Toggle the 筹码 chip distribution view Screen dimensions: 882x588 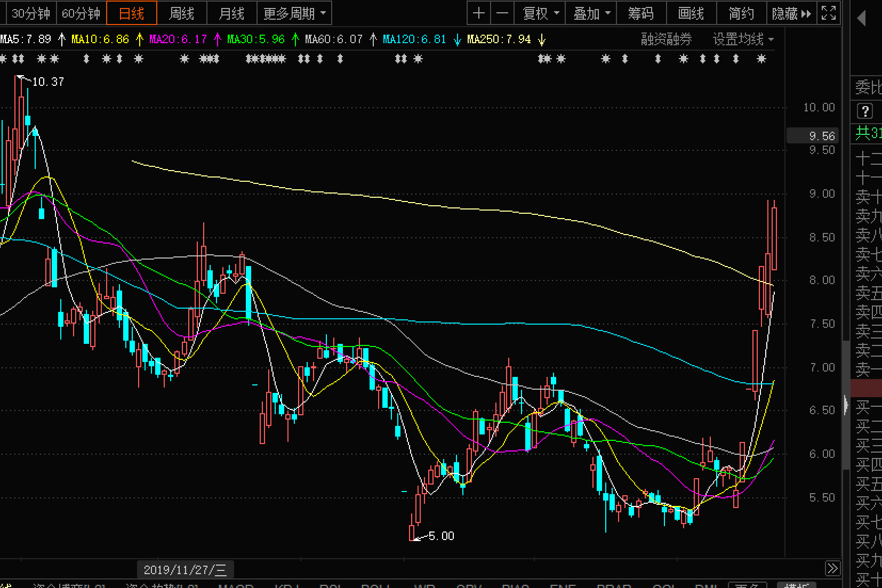[641, 13]
